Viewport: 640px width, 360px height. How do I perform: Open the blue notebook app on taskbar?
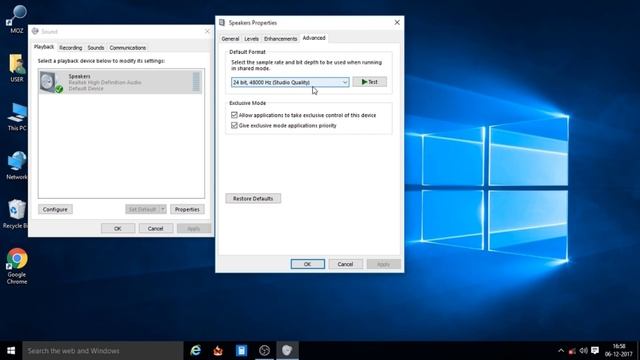(x=241, y=351)
